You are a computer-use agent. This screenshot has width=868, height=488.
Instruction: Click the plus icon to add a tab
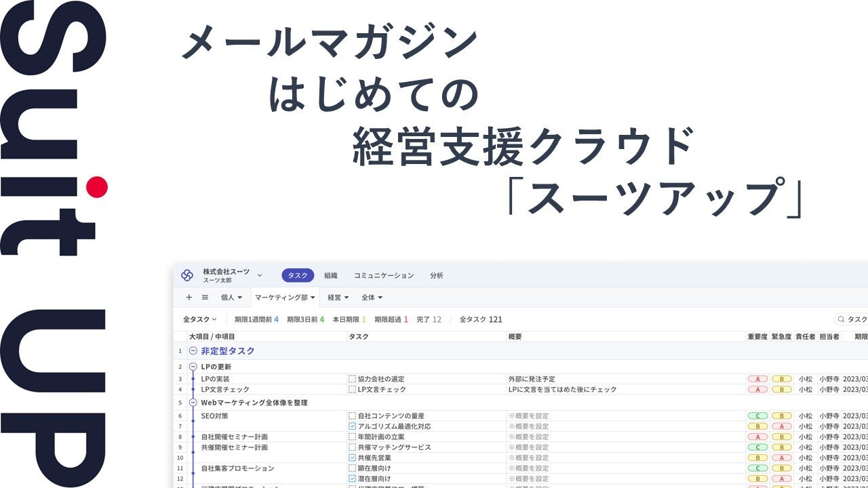tap(189, 297)
